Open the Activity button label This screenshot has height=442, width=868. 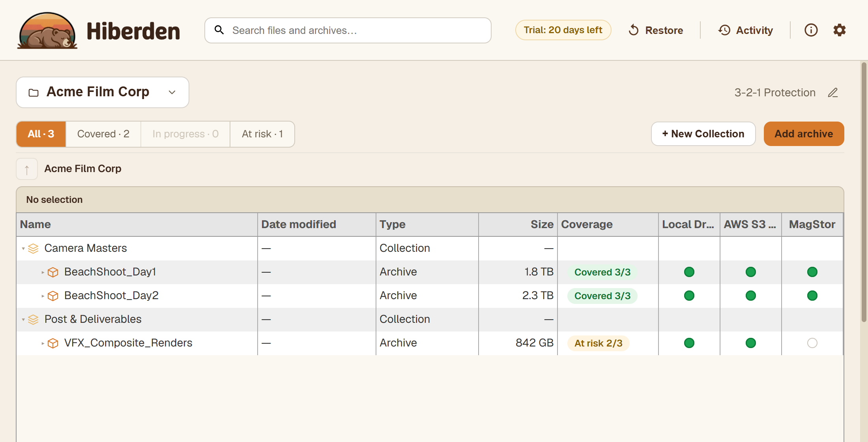click(754, 30)
